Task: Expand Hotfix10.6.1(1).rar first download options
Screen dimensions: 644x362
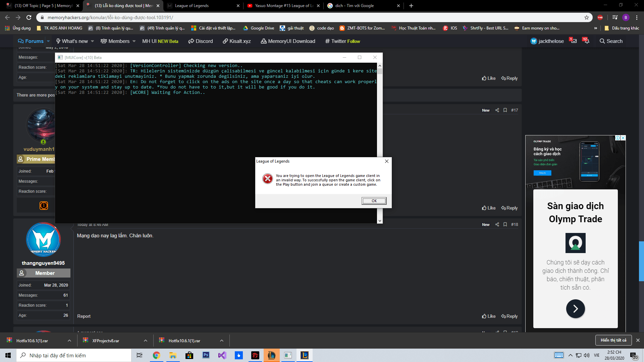Action: coord(69,341)
